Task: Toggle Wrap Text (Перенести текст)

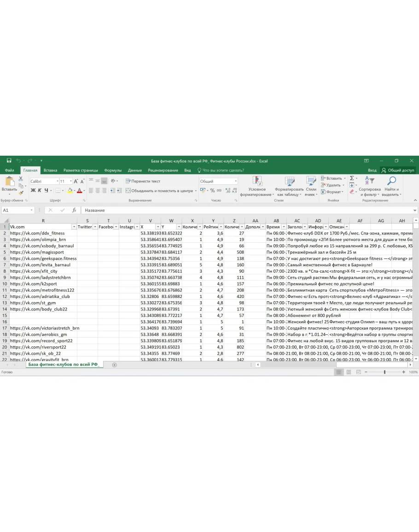Action: (x=143, y=181)
